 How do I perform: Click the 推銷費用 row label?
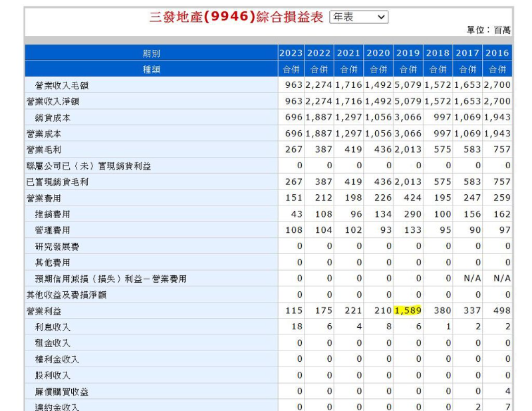click(53, 214)
